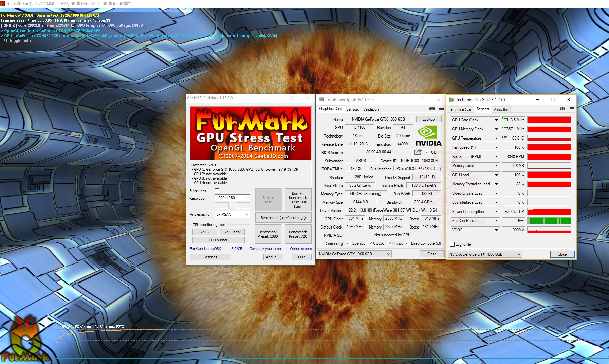
Task: Select the Sensors tab in the right GPU-Z window
Action: (x=483, y=109)
